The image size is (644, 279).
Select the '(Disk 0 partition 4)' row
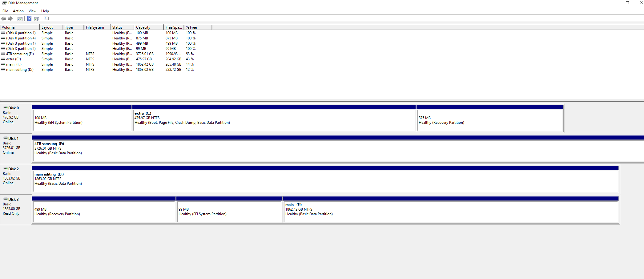106,38
